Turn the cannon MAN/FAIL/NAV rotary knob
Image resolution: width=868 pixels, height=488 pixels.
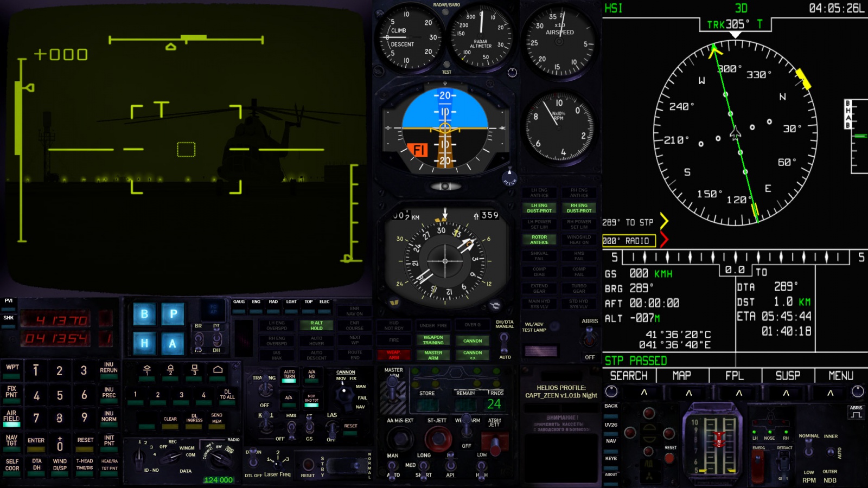[343, 396]
